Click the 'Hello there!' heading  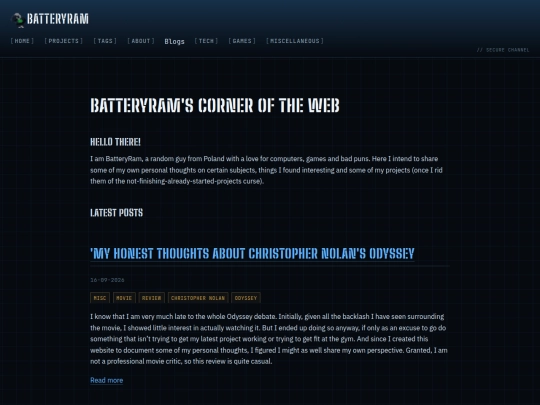pyautogui.click(x=115, y=142)
